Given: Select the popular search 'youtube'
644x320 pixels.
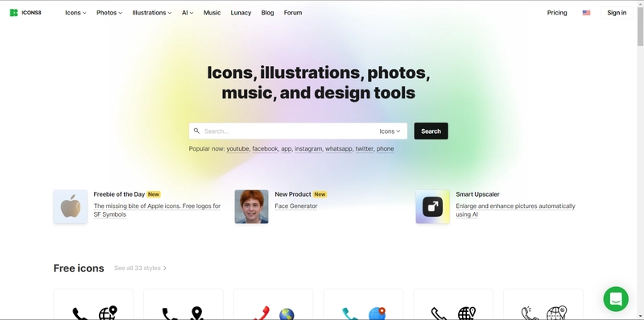Looking at the screenshot, I should click(237, 149).
